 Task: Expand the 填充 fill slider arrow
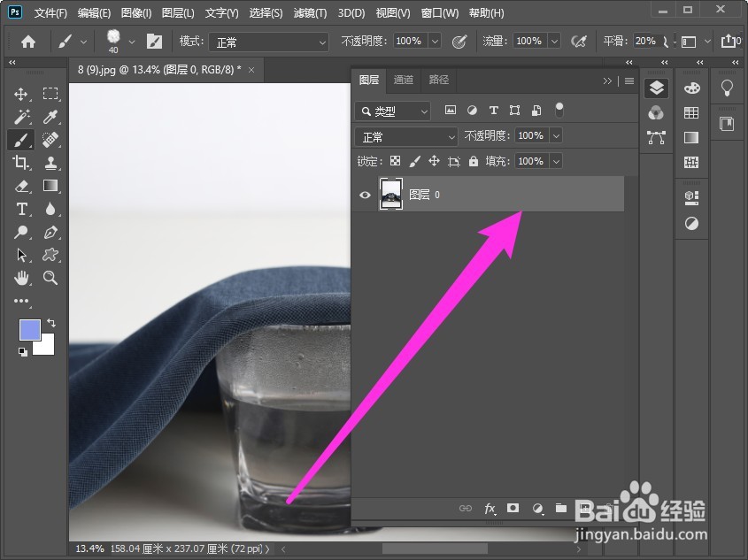(556, 162)
